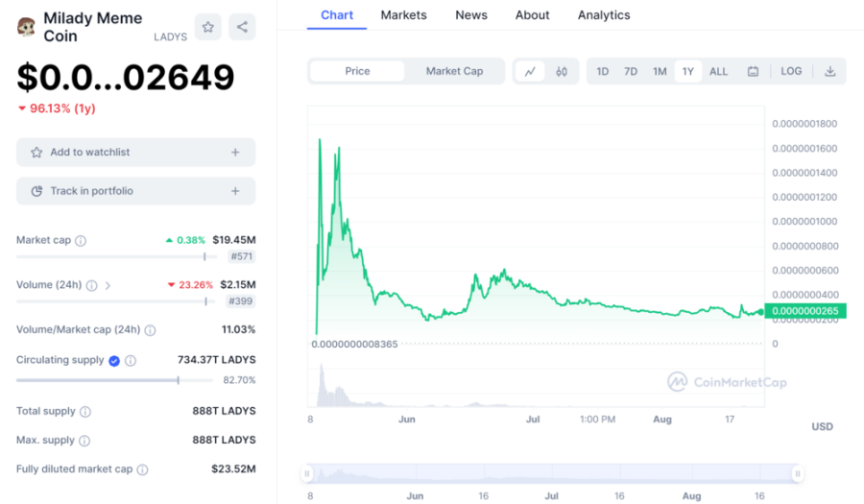Click left handle of chart range slider
This screenshot has height=504, width=864.
click(x=307, y=473)
